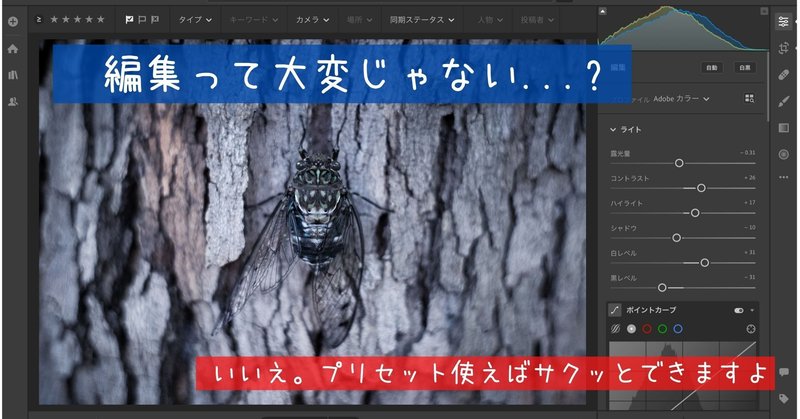800x419 pixels.
Task: Click the ハイライト slider handle
Action: click(695, 213)
